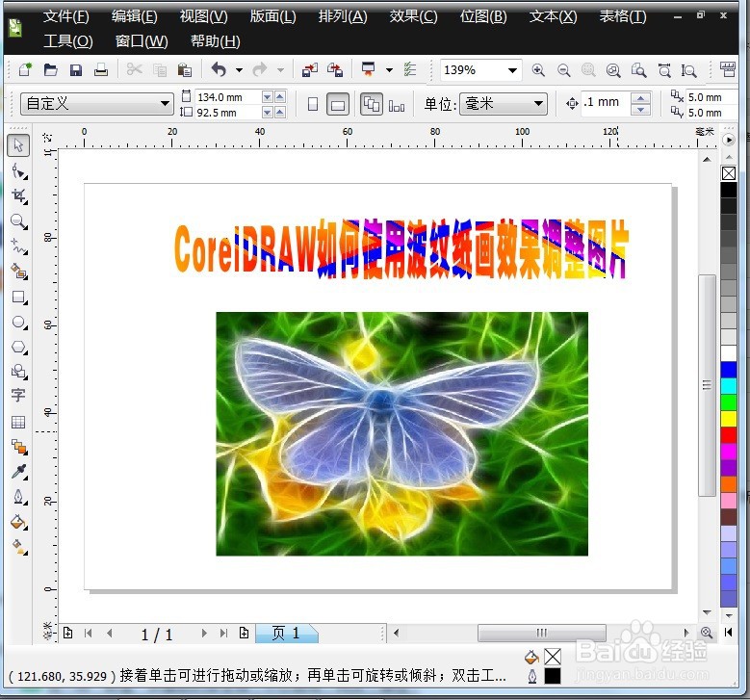Viewport: 750px width, 700px height.
Task: Click the Export icon
Action: tap(335, 70)
